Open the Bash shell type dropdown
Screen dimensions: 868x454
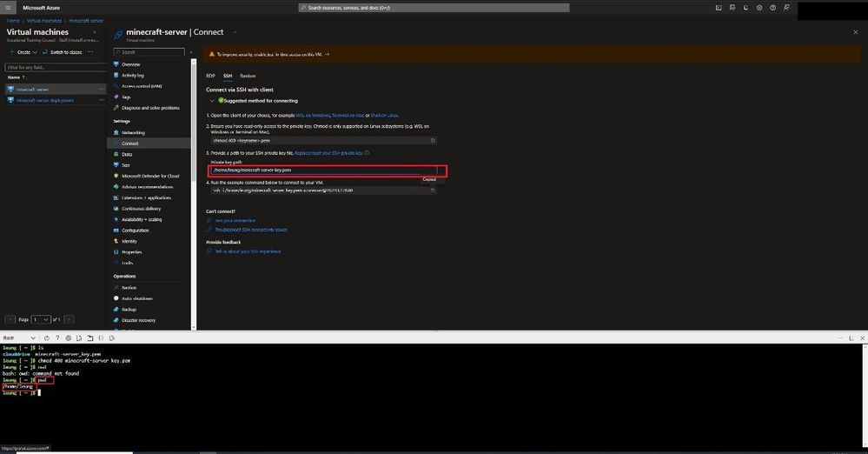point(19,337)
